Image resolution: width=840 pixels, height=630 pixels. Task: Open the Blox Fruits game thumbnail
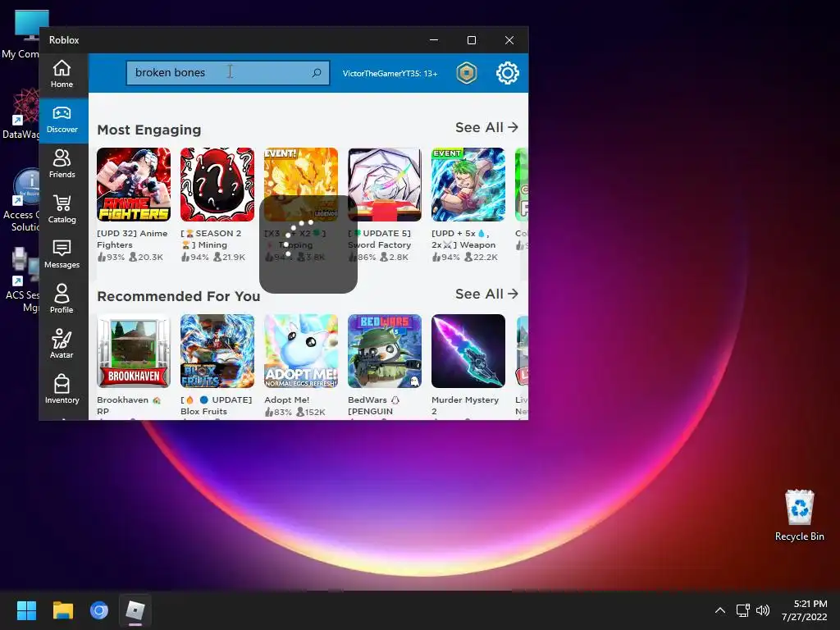pos(217,351)
